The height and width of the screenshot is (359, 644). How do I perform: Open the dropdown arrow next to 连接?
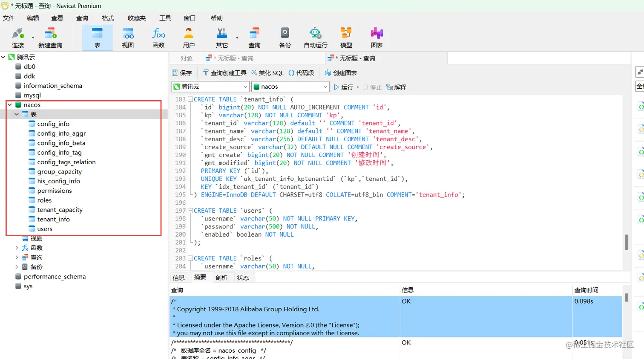coord(33,38)
